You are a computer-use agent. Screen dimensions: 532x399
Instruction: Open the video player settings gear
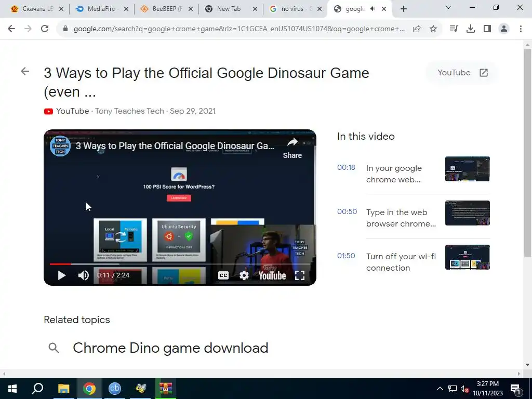[x=244, y=275]
